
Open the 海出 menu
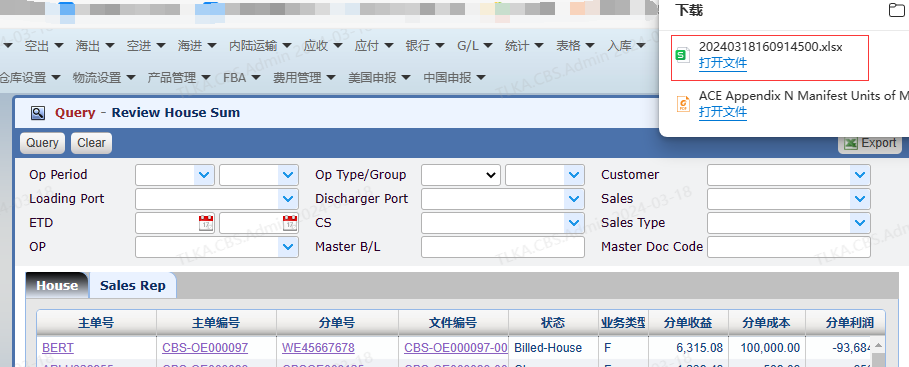tap(94, 46)
